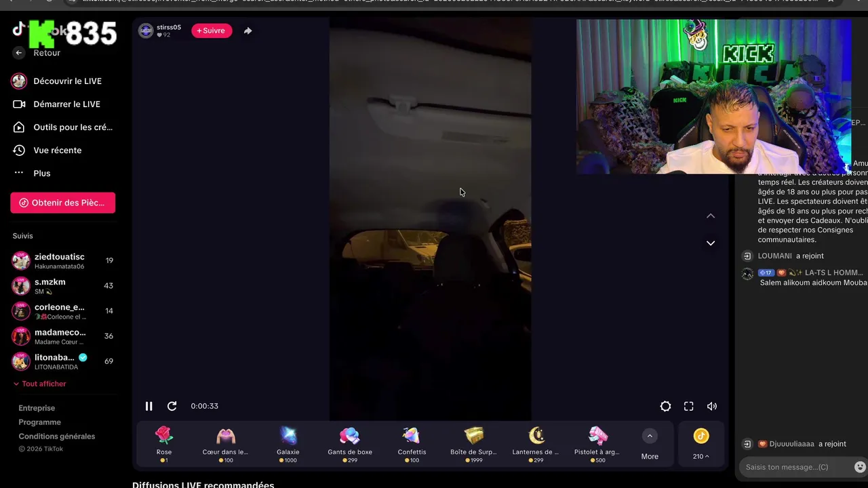Screen dimensions: 868x488
Task: Click LA-TS L HOMM... chat username
Action: (x=833, y=272)
